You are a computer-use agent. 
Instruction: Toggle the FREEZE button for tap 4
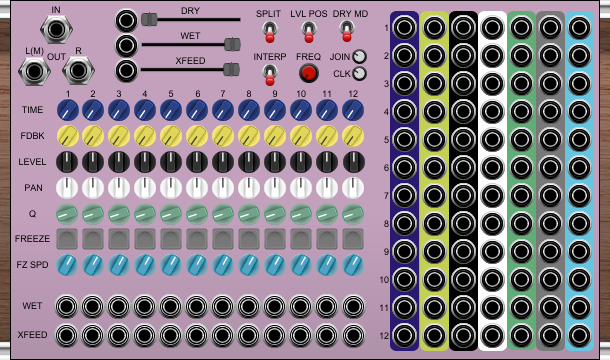point(145,239)
